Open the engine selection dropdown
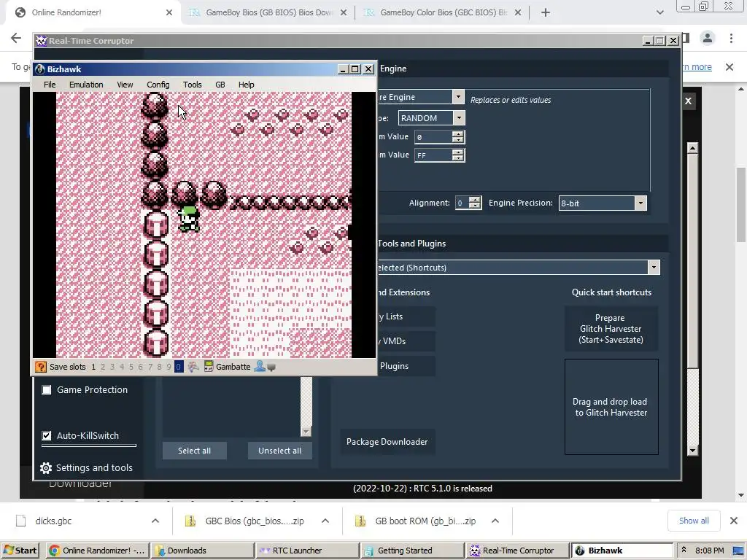The image size is (747, 560). 458,97
